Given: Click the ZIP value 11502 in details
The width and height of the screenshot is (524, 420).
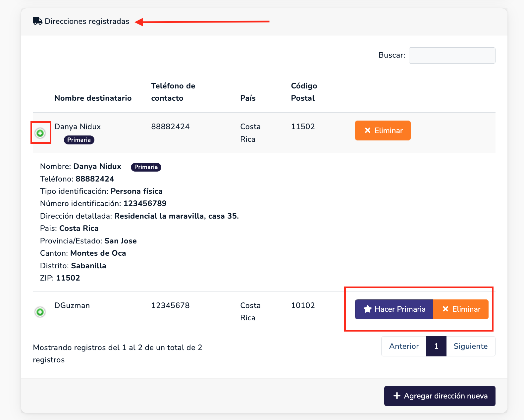Looking at the screenshot, I should [68, 278].
